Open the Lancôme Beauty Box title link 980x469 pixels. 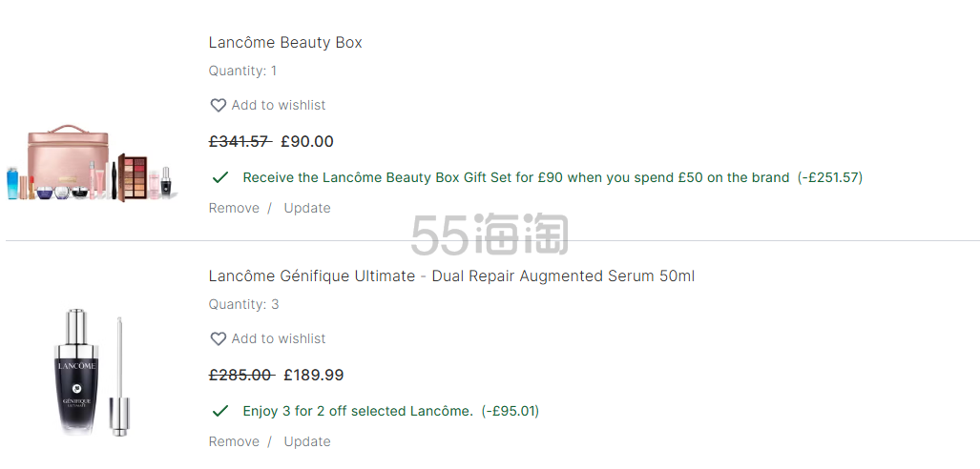[x=285, y=43]
